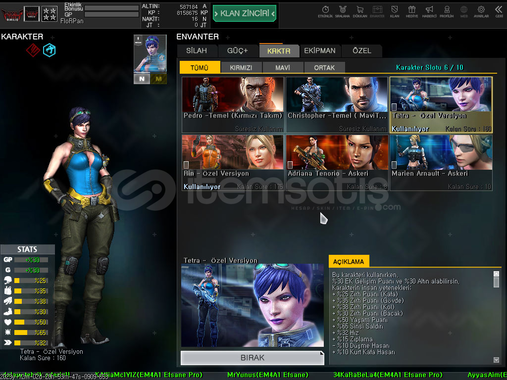
Task: Open the Ayarlar settings gear icon
Action: click(x=481, y=11)
